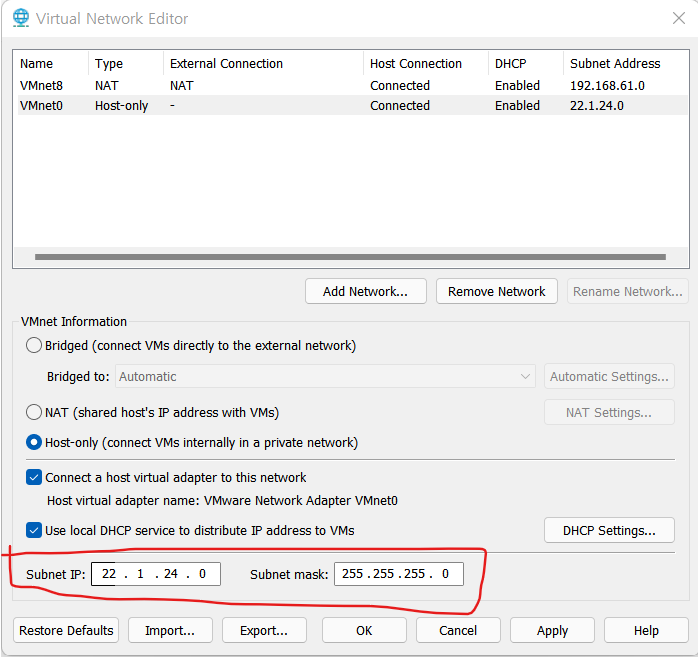This screenshot has width=698, height=657.
Task: Click the Cancel button
Action: [458, 630]
